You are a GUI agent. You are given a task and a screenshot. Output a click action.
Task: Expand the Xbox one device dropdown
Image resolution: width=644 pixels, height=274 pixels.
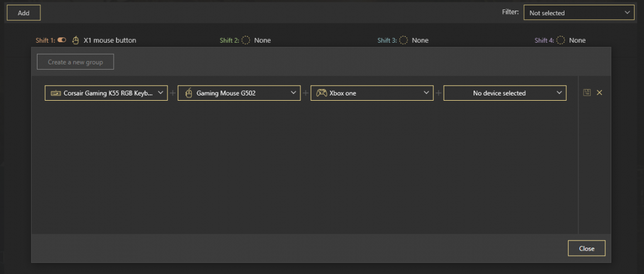point(426,93)
